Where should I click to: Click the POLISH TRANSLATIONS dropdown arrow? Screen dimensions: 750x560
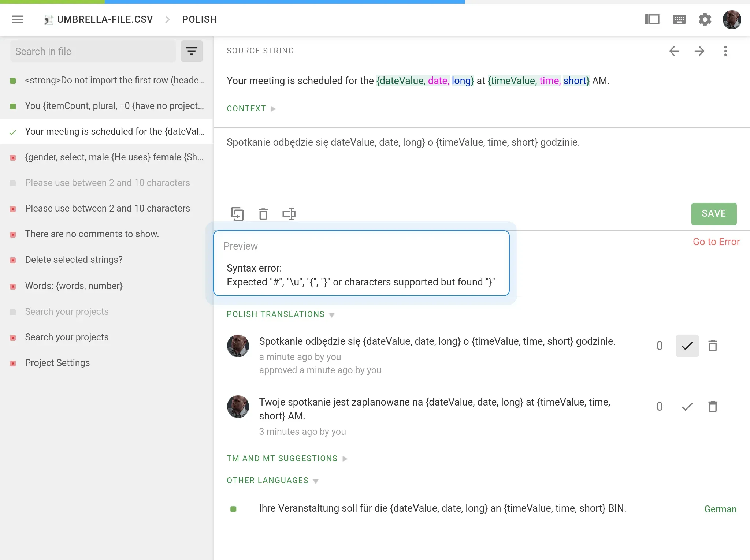coord(332,314)
